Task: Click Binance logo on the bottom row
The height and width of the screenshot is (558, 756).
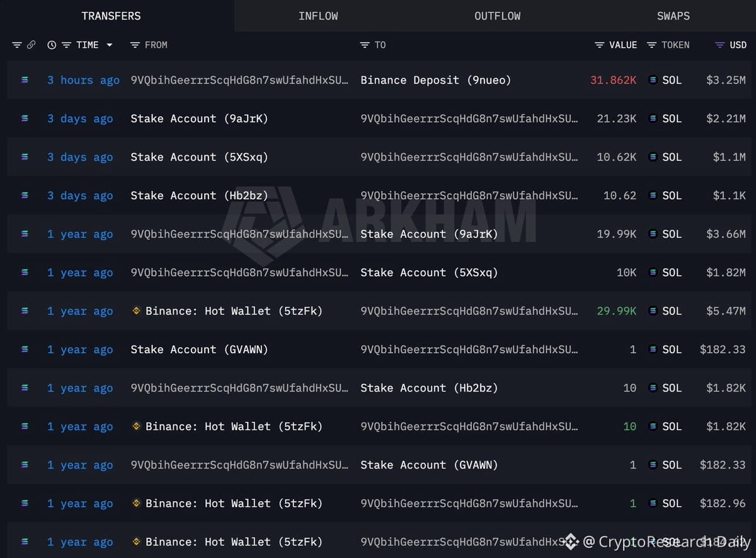Action: tap(136, 542)
